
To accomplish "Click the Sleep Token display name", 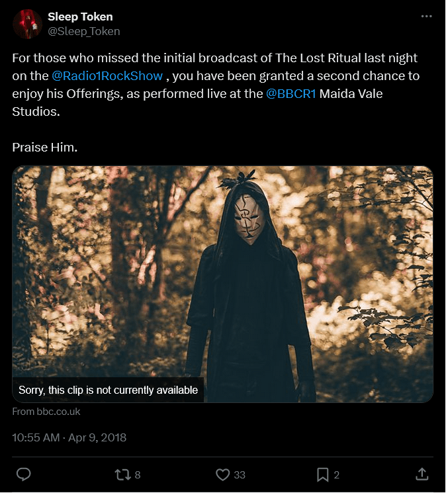I will pyautogui.click(x=80, y=17).
